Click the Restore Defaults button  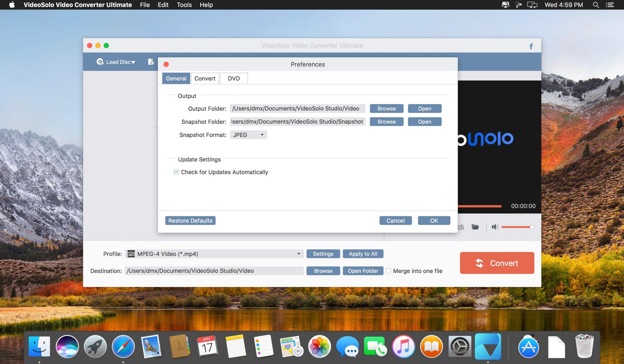[190, 220]
